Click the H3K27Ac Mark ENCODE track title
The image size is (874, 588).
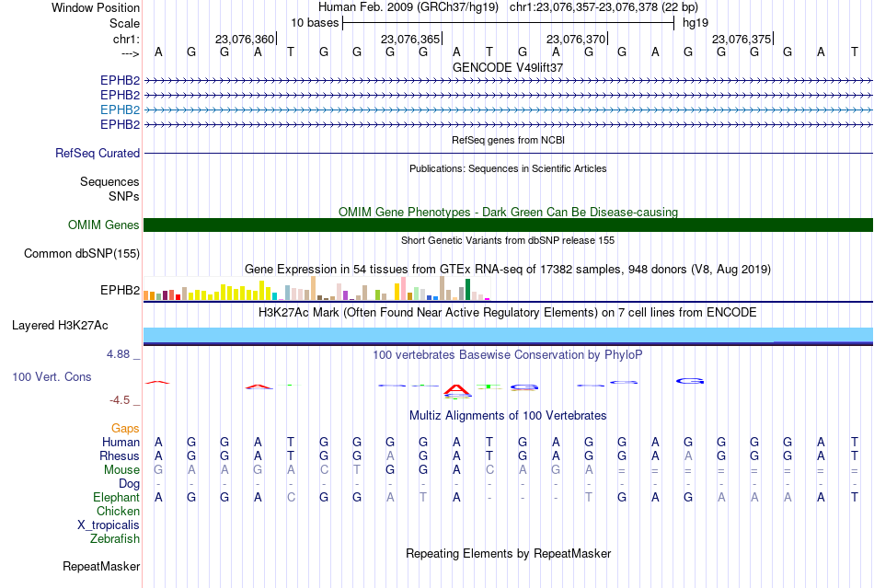[x=508, y=312]
